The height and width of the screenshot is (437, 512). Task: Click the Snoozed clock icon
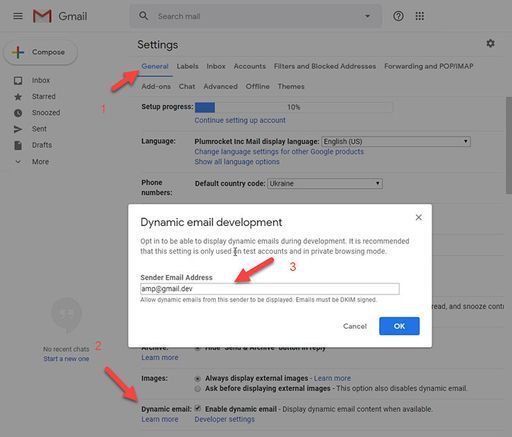coord(18,113)
